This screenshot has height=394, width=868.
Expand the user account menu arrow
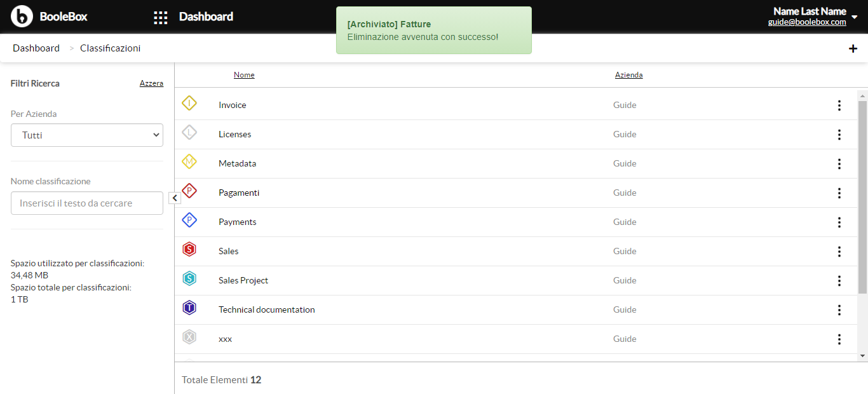point(855,18)
